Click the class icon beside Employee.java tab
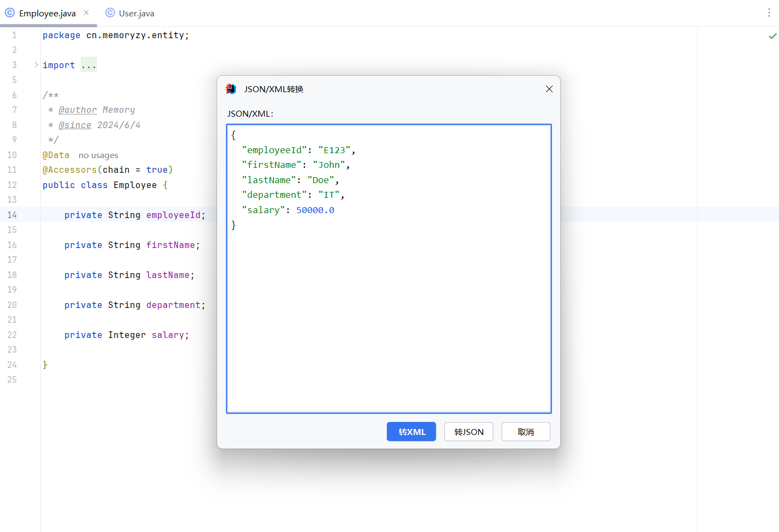The height and width of the screenshot is (532, 779). click(9, 13)
